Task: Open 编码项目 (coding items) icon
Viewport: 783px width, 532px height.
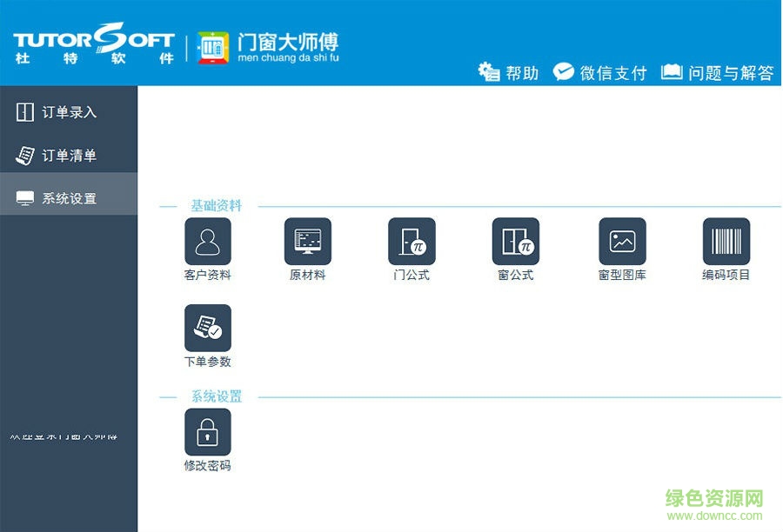Action: tap(726, 242)
